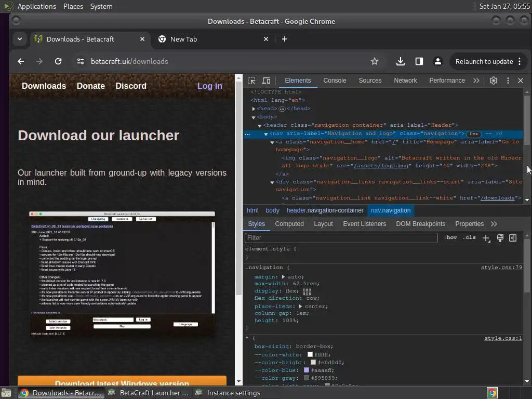532x399 pixels.
Task: Open the style.css:1 source link
Action: pyautogui.click(x=503, y=338)
